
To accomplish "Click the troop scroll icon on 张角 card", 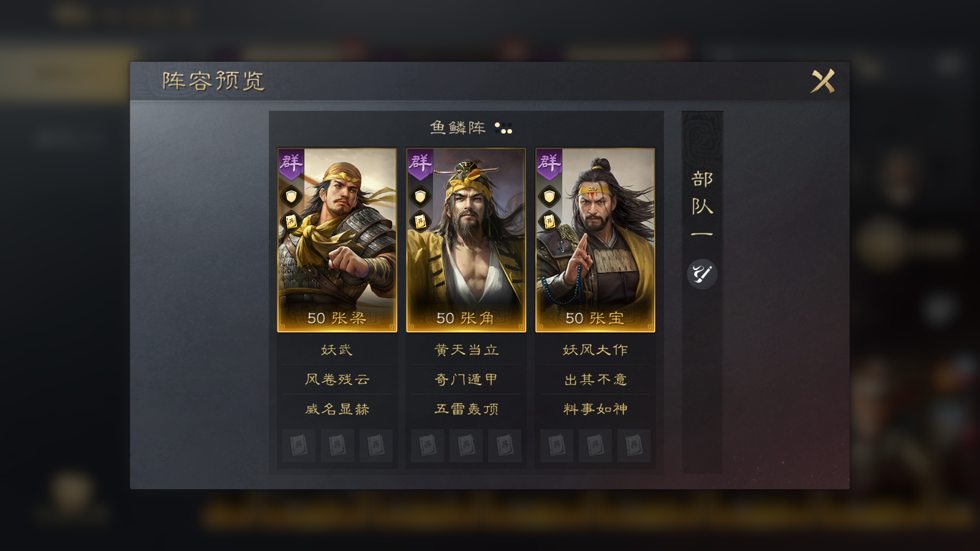I will pyautogui.click(x=420, y=221).
